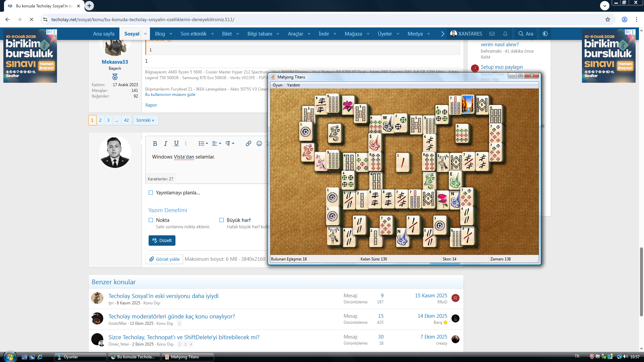Enable the Yayınlamayı planla checkbox
644x362 pixels.
[151, 193]
